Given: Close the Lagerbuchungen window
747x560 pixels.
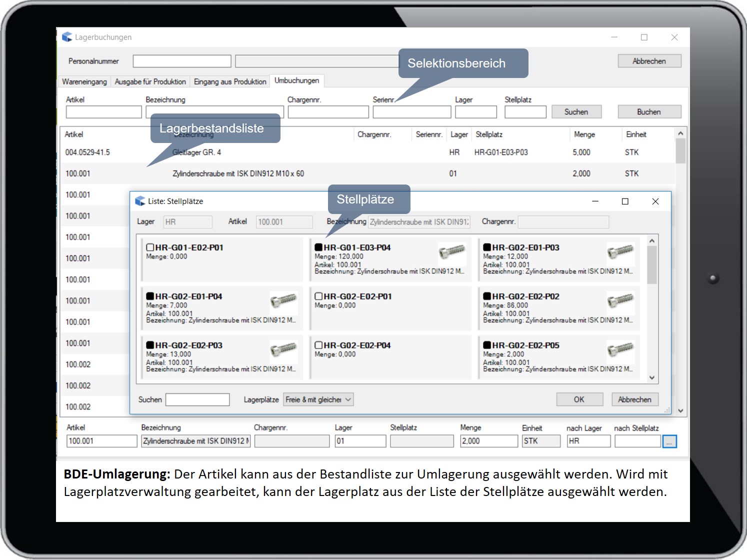Looking at the screenshot, I should (674, 37).
